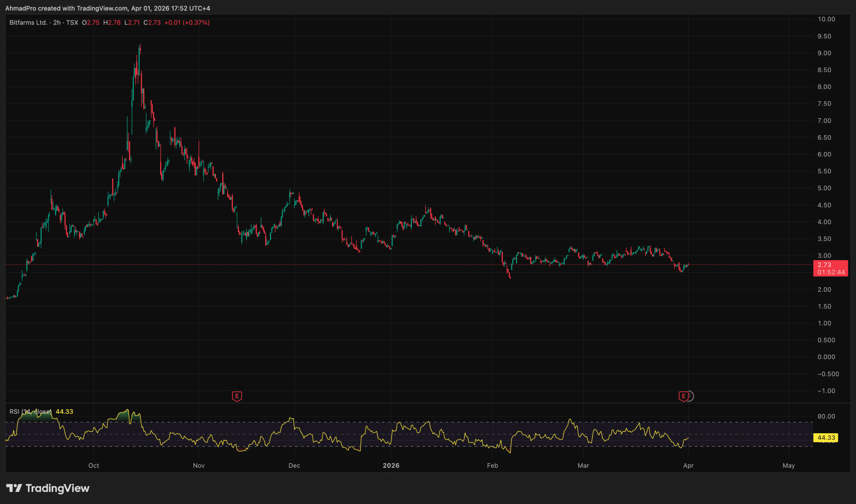Click the Bitfarms Ltd. symbol title
The image size is (856, 504).
tap(28, 22)
